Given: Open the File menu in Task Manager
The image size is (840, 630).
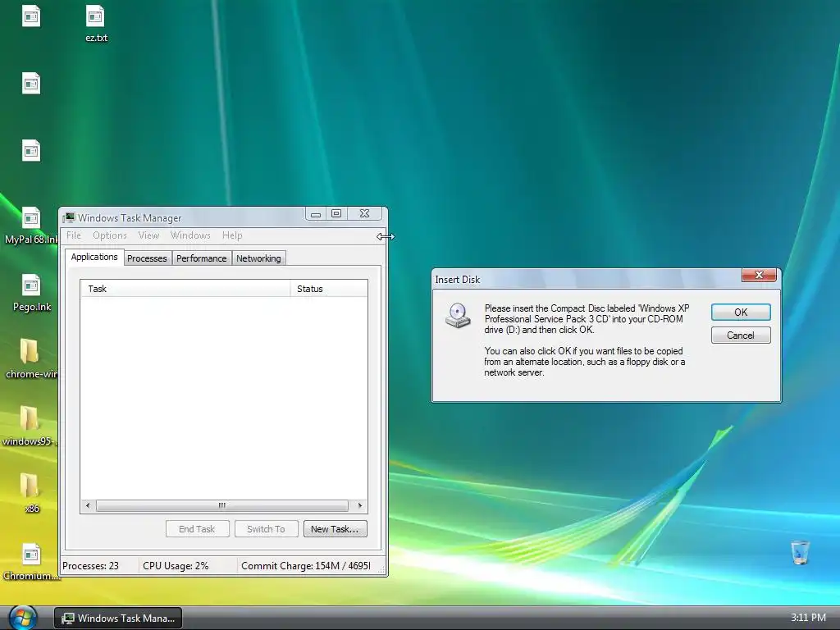Looking at the screenshot, I should coord(73,235).
